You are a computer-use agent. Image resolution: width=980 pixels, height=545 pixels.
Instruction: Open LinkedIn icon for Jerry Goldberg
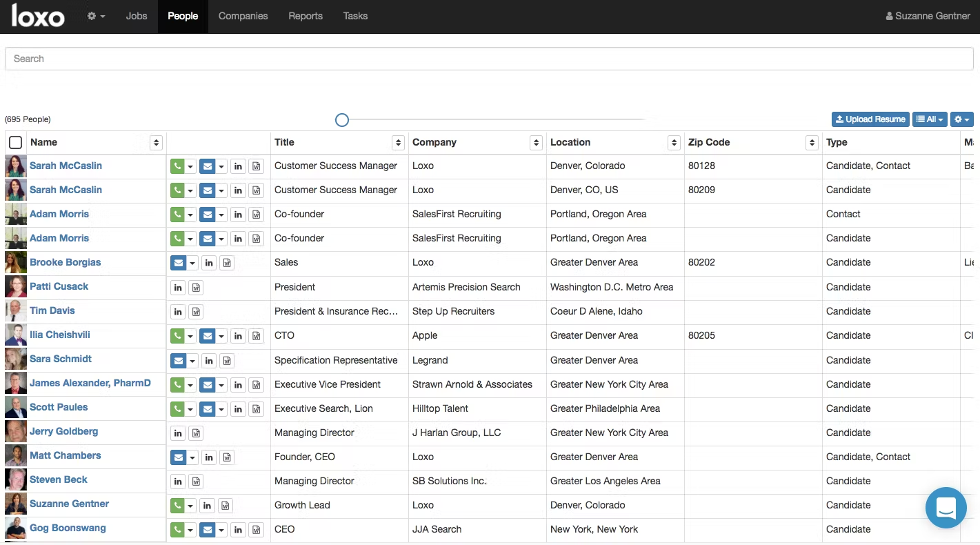(x=178, y=433)
